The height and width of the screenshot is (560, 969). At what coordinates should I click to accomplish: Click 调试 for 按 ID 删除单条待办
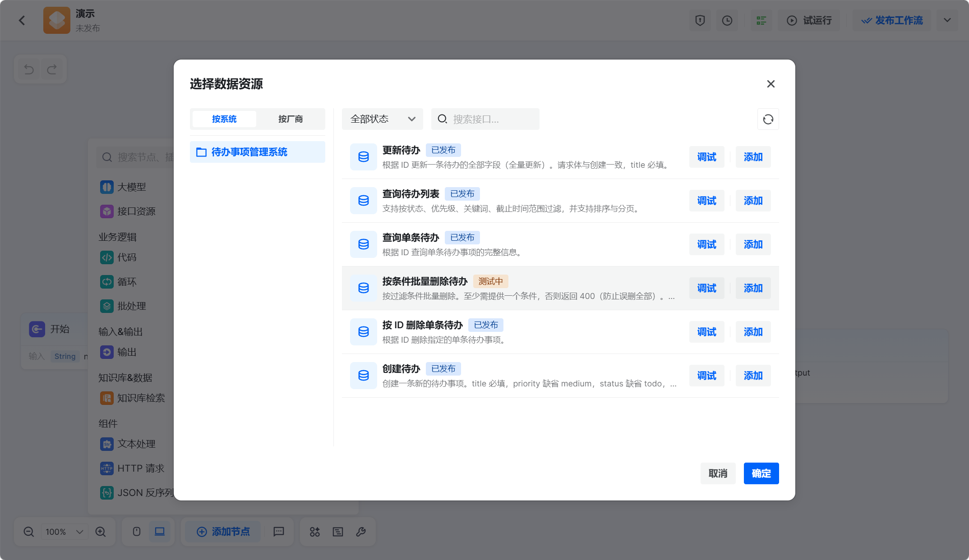(706, 332)
